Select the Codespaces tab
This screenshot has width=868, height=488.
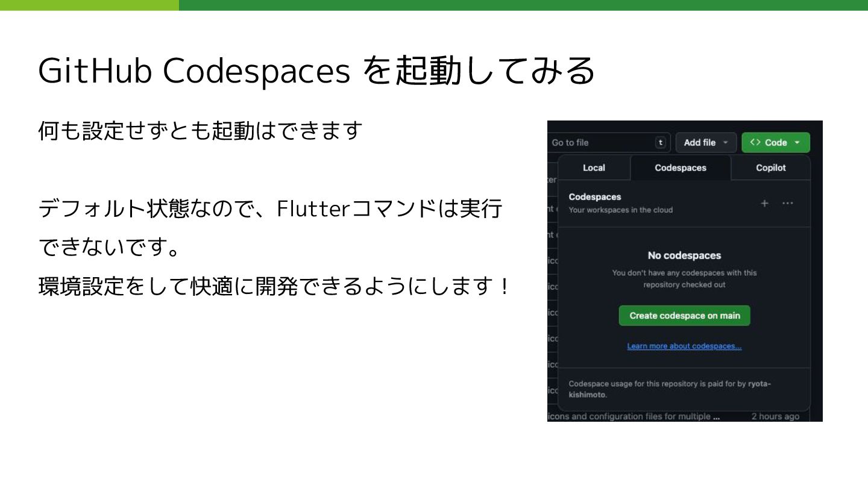pos(681,168)
